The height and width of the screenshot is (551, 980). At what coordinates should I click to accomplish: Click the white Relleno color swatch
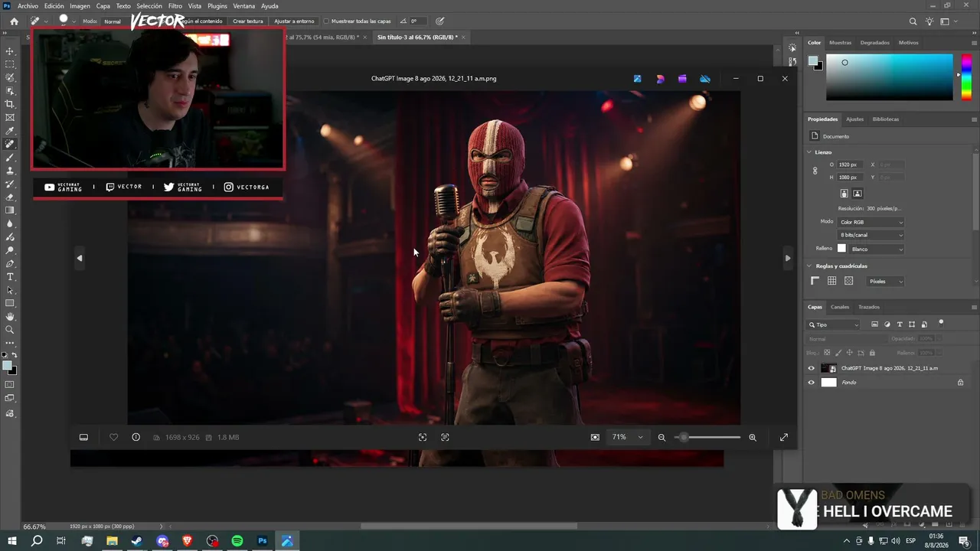[841, 249]
